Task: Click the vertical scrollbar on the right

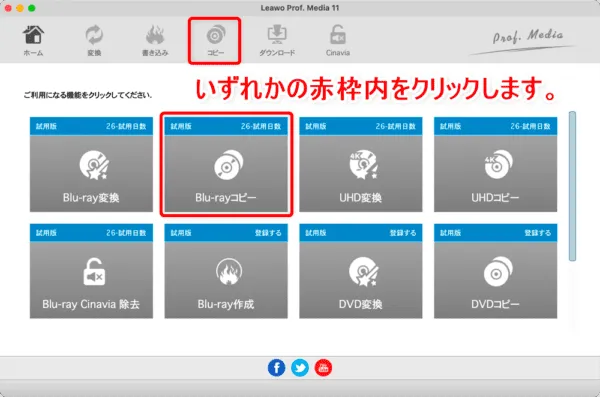Action: click(572, 186)
